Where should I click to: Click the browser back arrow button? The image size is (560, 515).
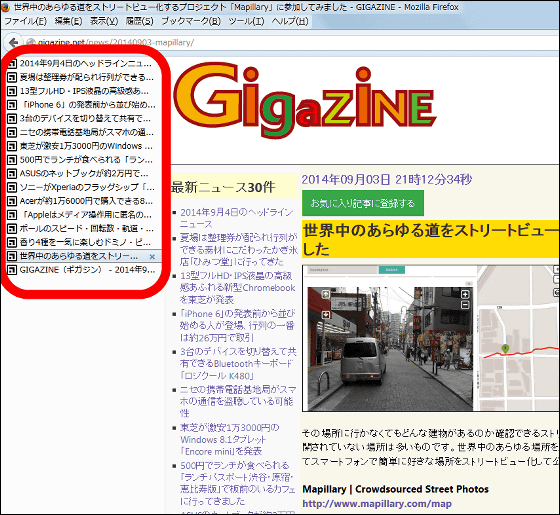[13, 42]
